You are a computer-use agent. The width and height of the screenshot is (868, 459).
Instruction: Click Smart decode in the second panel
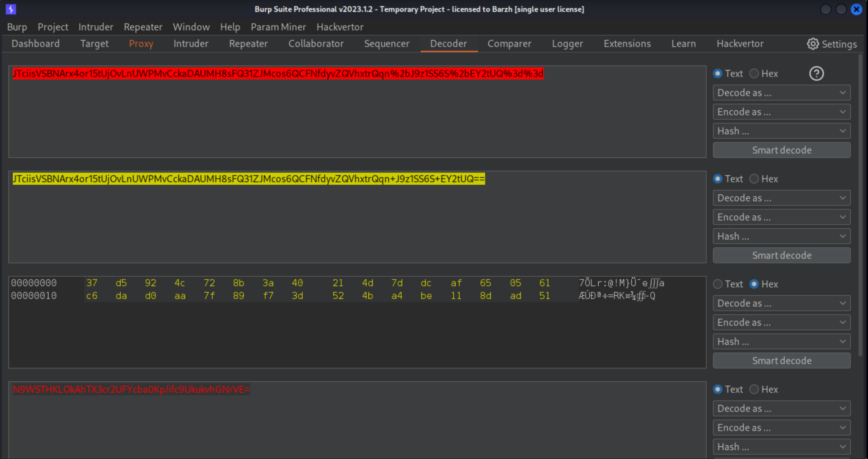point(782,255)
